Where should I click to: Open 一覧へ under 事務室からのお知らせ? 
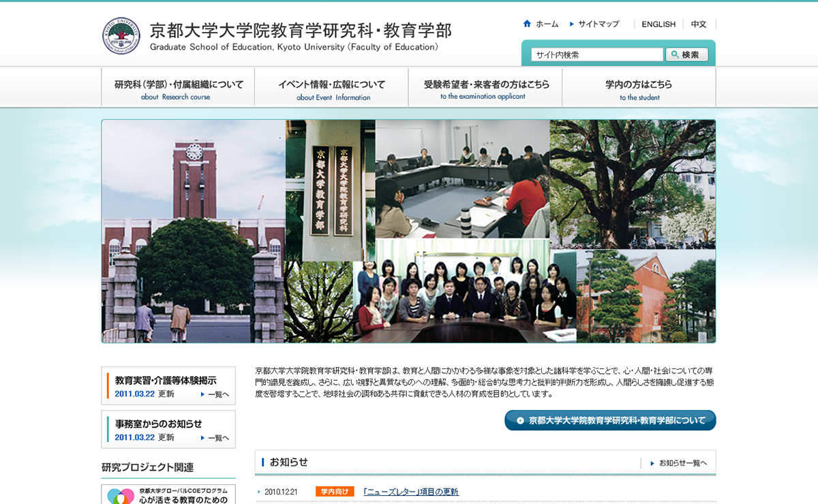pos(215,438)
